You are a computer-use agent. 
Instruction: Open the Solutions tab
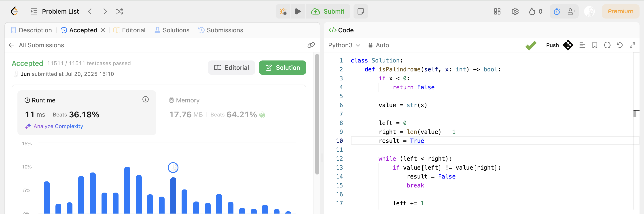[172, 30]
